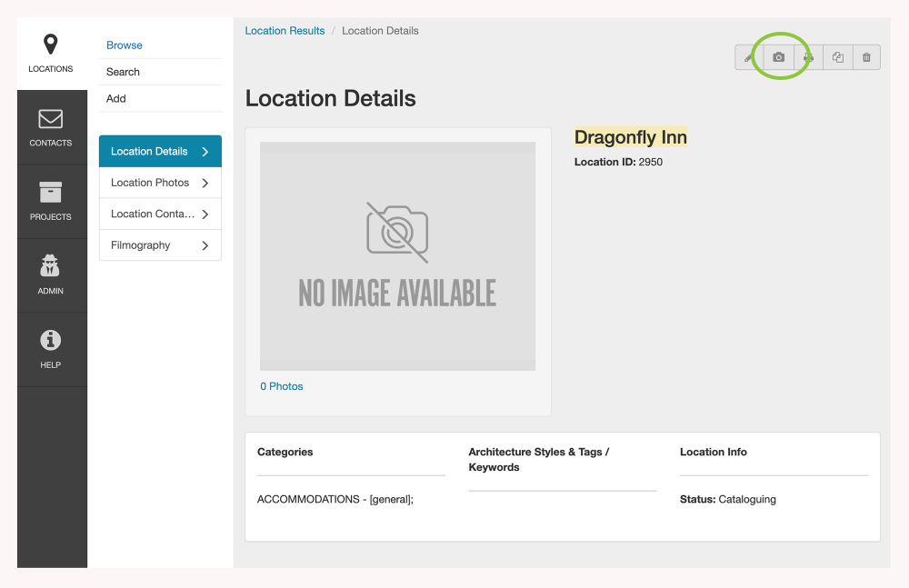Open the Contacts envelope section

[51, 127]
